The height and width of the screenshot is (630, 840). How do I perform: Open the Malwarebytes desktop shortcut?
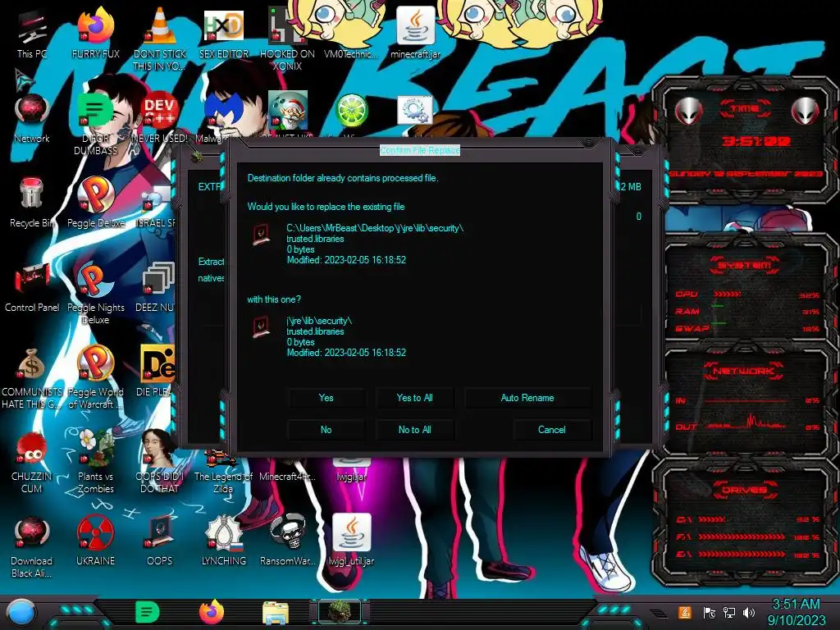[223, 111]
